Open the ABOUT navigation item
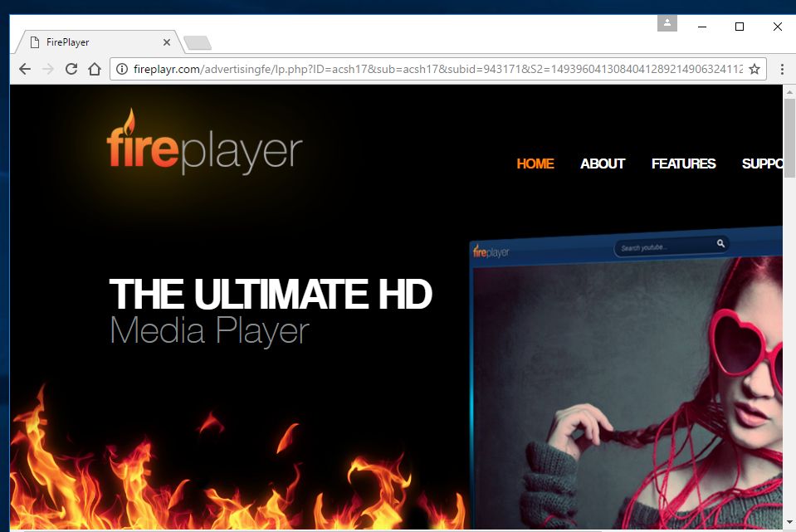This screenshot has height=532, width=796. 603,164
